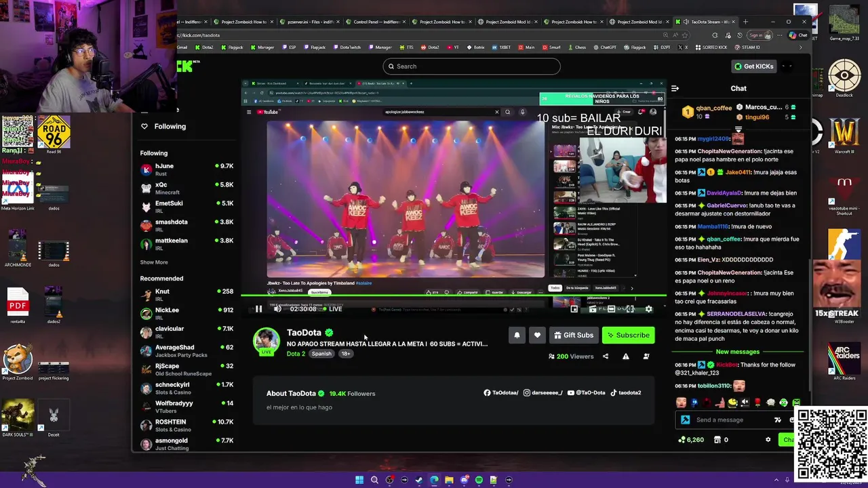Show hidden system tray icons

pos(777,480)
